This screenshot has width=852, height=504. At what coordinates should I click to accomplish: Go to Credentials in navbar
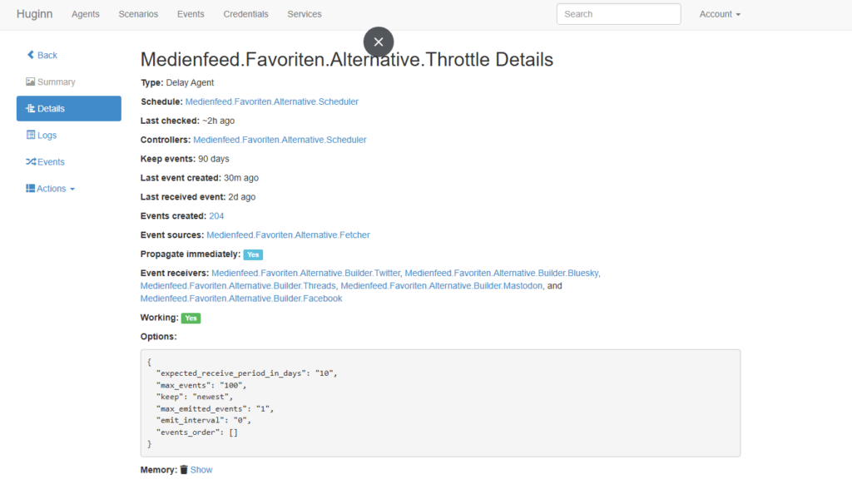coord(245,14)
